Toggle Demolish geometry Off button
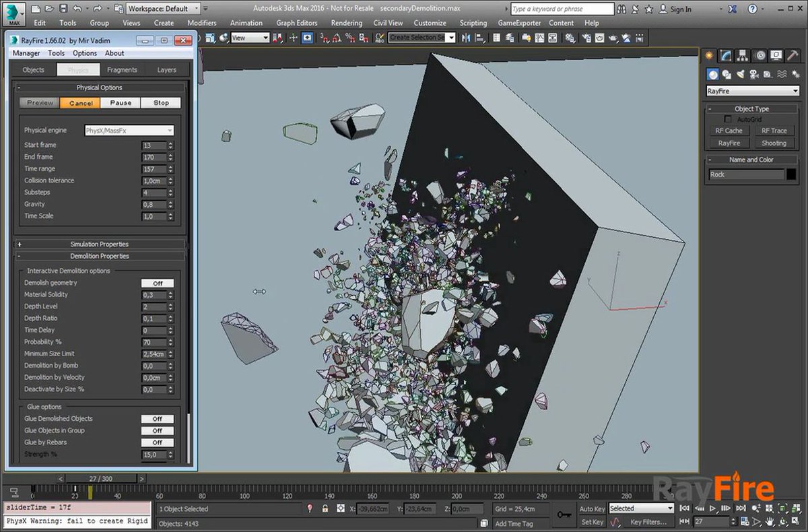808x532 pixels. pyautogui.click(x=158, y=283)
